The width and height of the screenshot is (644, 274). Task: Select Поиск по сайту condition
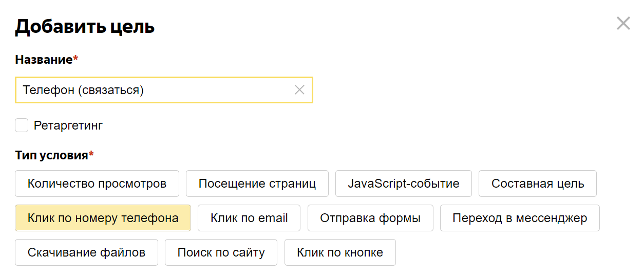221,252
